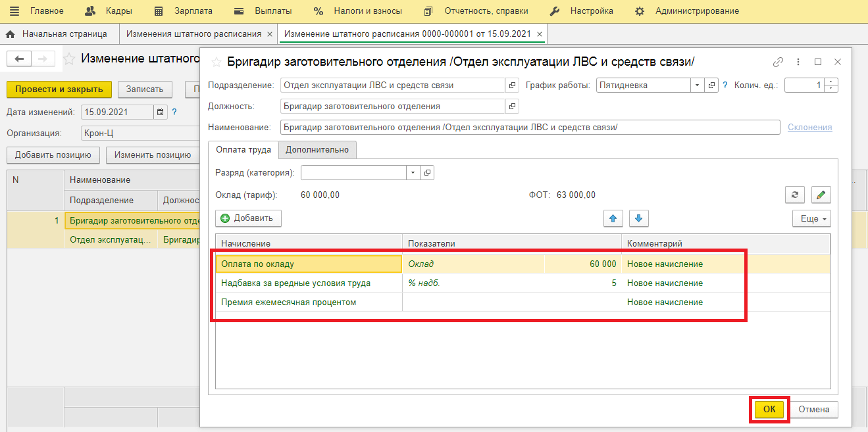Increase Колич. ед. with stepper arrow
The height and width of the screenshot is (432, 868).
(832, 82)
